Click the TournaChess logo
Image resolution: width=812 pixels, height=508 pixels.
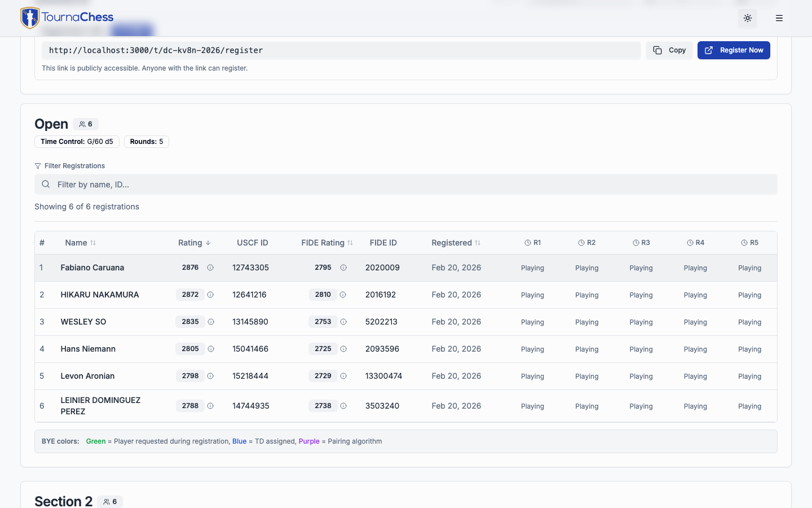click(67, 17)
